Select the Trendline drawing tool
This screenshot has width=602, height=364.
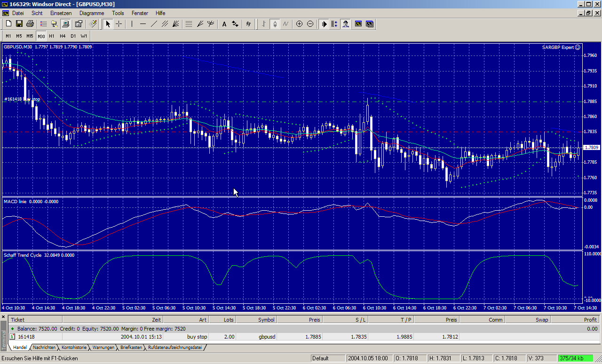point(154,24)
